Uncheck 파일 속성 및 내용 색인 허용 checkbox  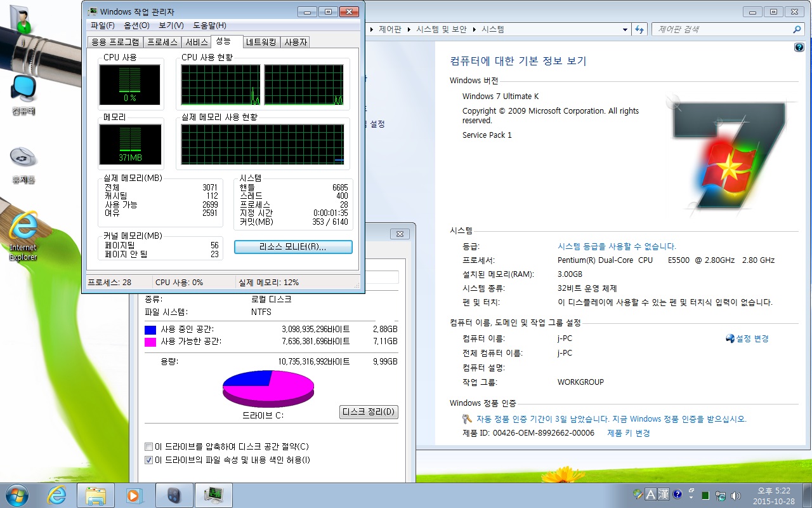[149, 460]
